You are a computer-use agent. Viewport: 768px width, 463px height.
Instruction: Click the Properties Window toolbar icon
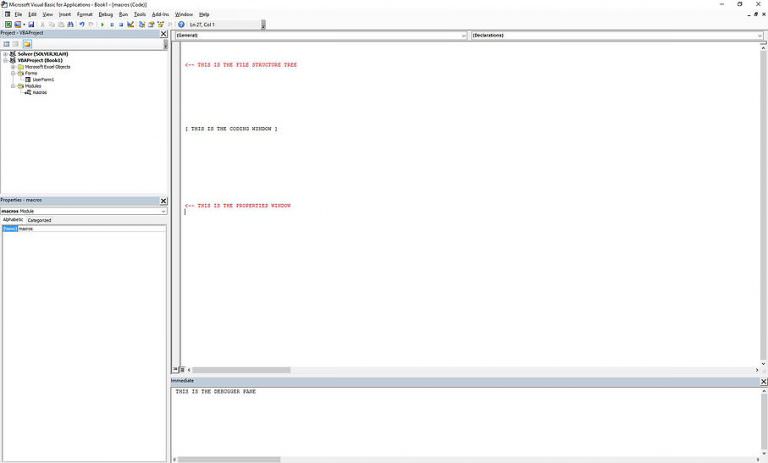151,24
